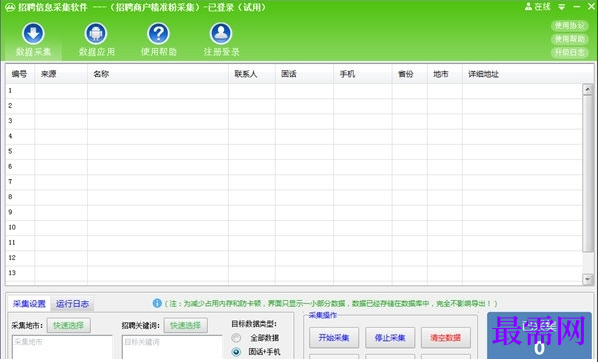Click the vertical scrollbar thumb of table
604x362 pixels.
pos(587,173)
